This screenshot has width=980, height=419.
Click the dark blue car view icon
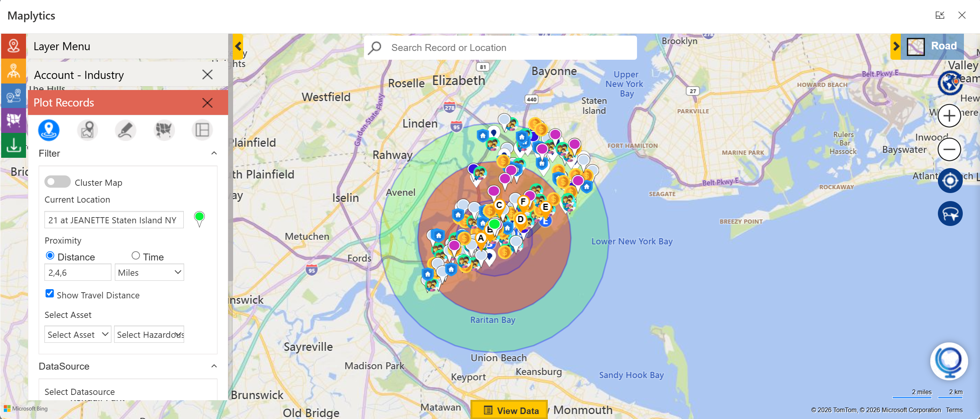tap(950, 214)
